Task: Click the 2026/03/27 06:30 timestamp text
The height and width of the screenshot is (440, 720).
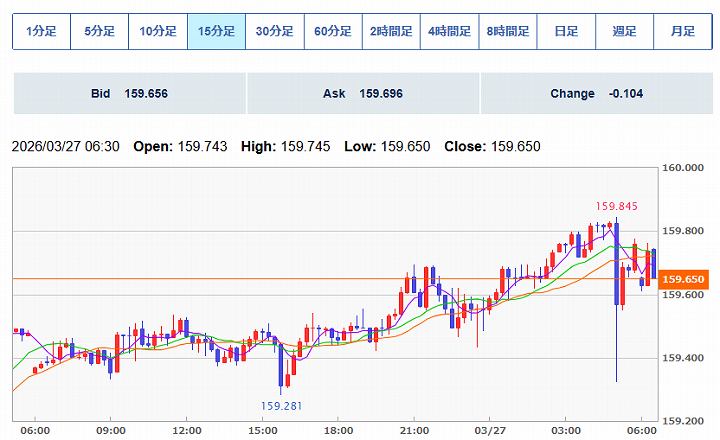Action: (66, 147)
